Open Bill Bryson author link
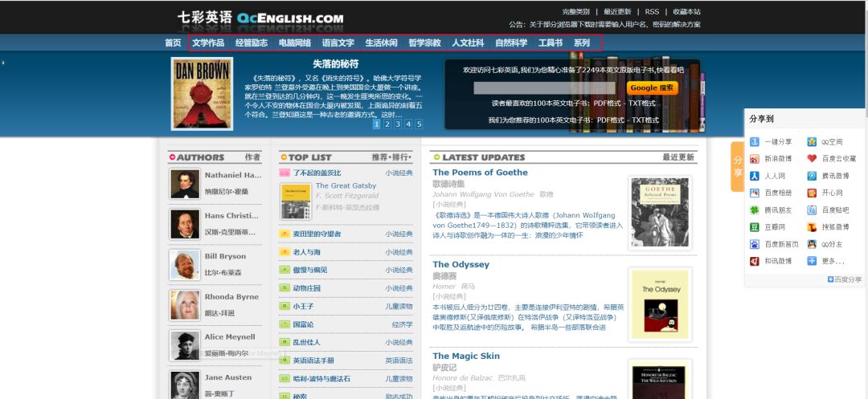 pos(225,256)
